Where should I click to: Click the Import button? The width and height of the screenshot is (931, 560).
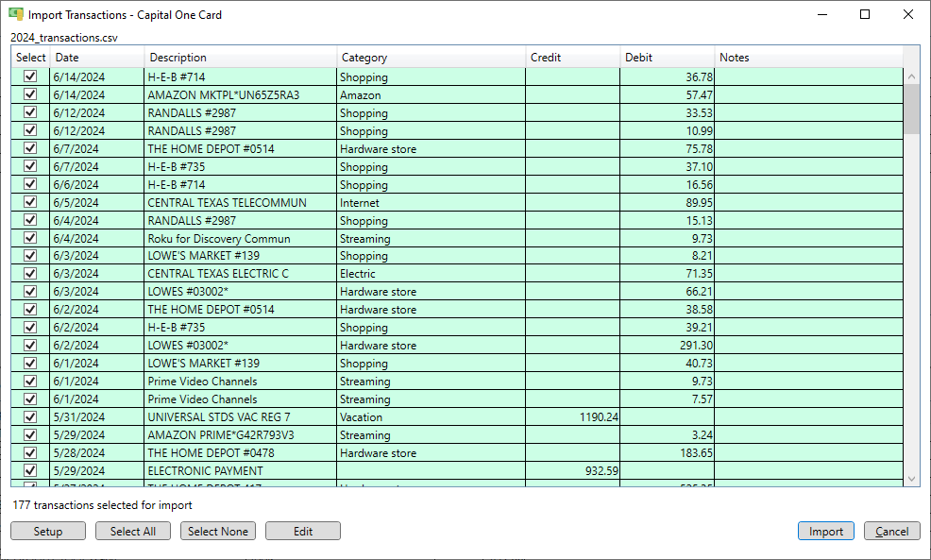pyautogui.click(x=825, y=531)
